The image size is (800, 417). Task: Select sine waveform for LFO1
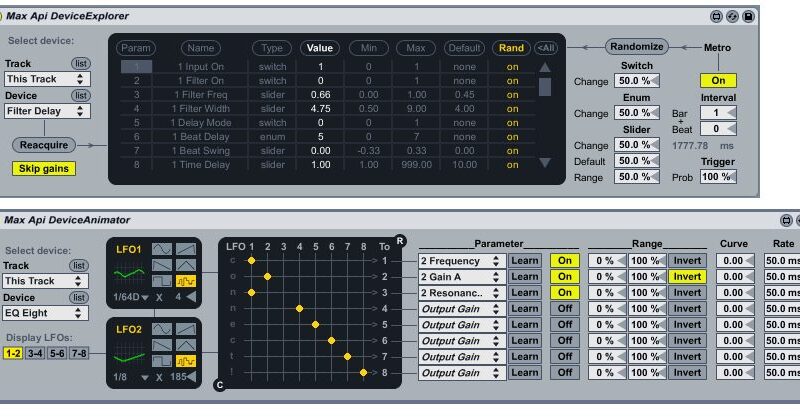161,248
